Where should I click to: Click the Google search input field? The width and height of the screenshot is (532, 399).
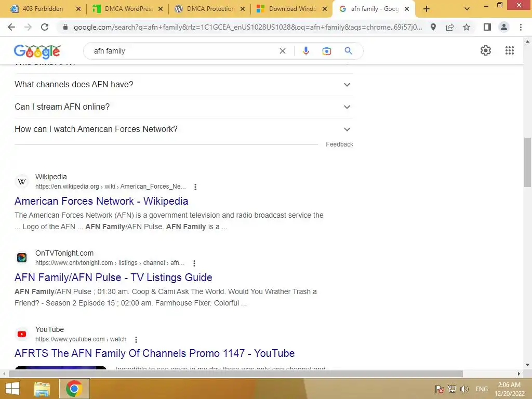tap(183, 51)
